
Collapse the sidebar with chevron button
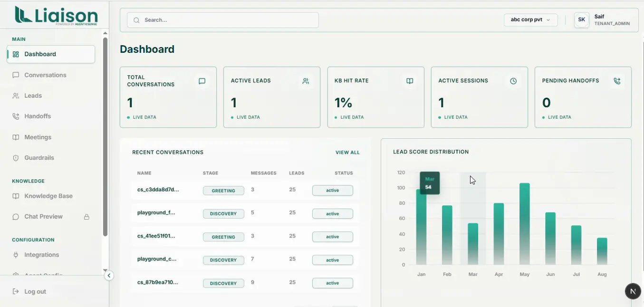109,275
